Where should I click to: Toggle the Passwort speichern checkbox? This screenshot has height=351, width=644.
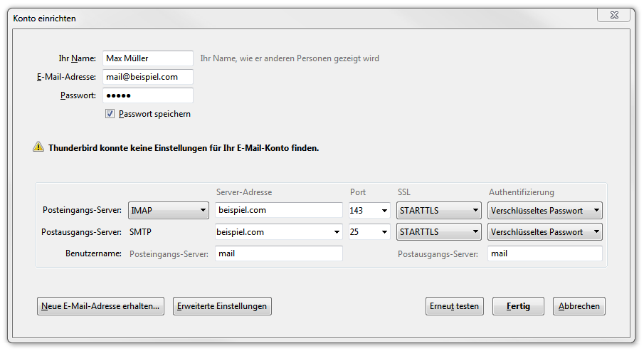[x=110, y=114]
